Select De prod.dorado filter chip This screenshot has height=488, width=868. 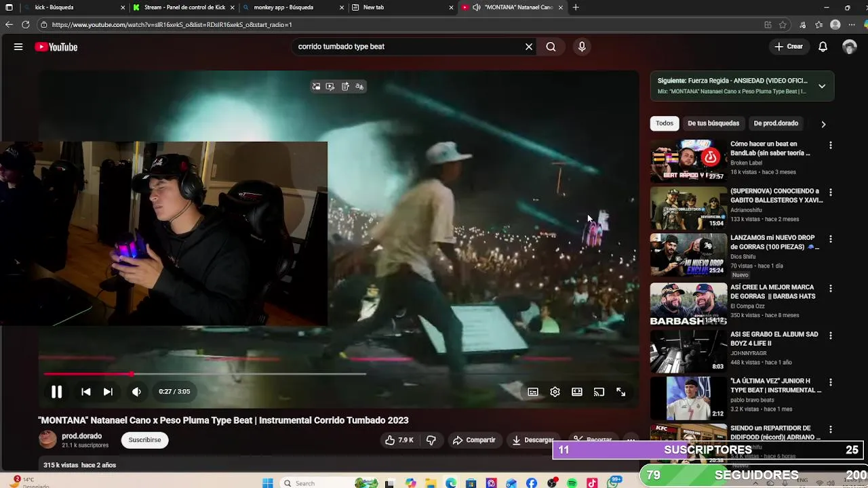pos(776,123)
